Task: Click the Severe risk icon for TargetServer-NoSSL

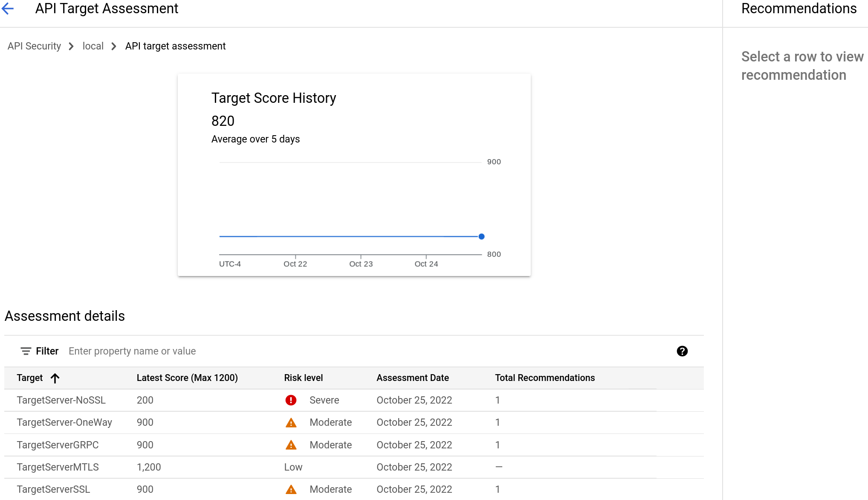Action: pyautogui.click(x=291, y=400)
